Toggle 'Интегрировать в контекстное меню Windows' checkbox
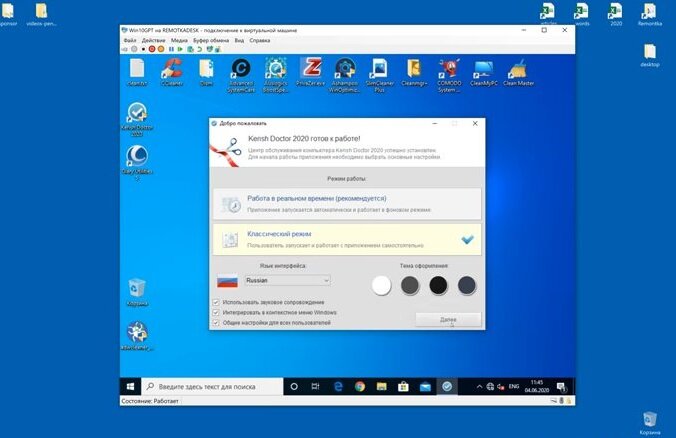676x438 pixels. click(x=216, y=312)
